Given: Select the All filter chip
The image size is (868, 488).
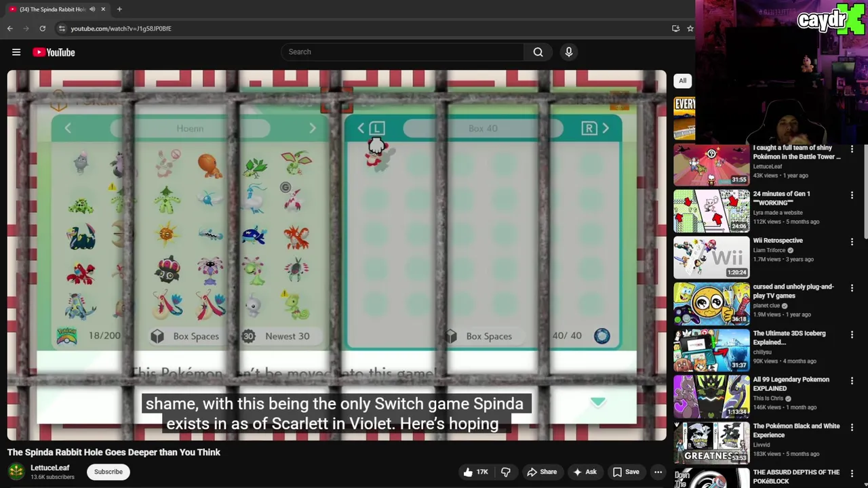Looking at the screenshot, I should pos(682,81).
